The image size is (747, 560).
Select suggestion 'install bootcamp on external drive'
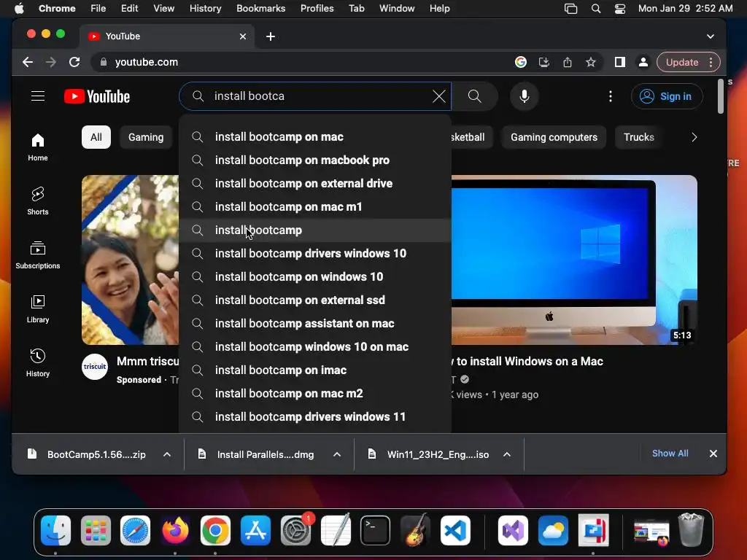315,183
